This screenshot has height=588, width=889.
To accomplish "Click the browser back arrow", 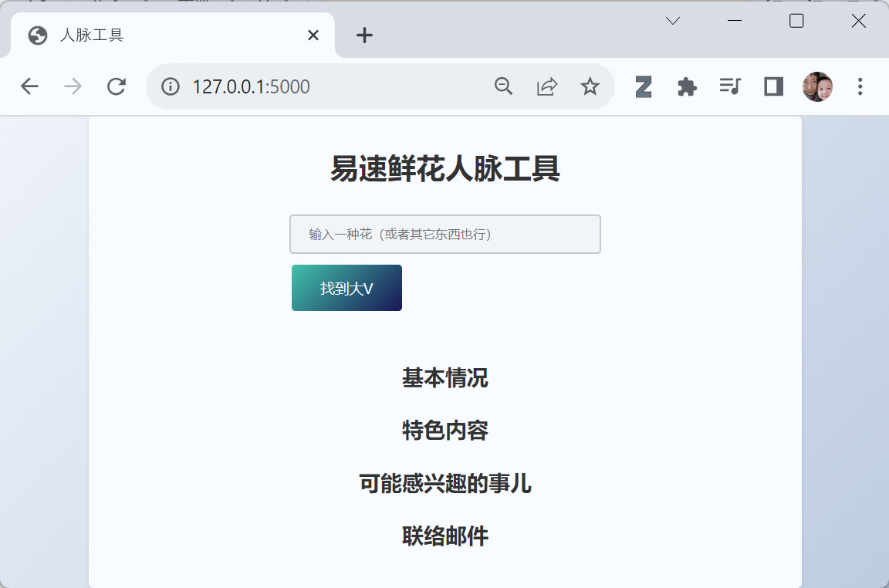I will point(29,86).
